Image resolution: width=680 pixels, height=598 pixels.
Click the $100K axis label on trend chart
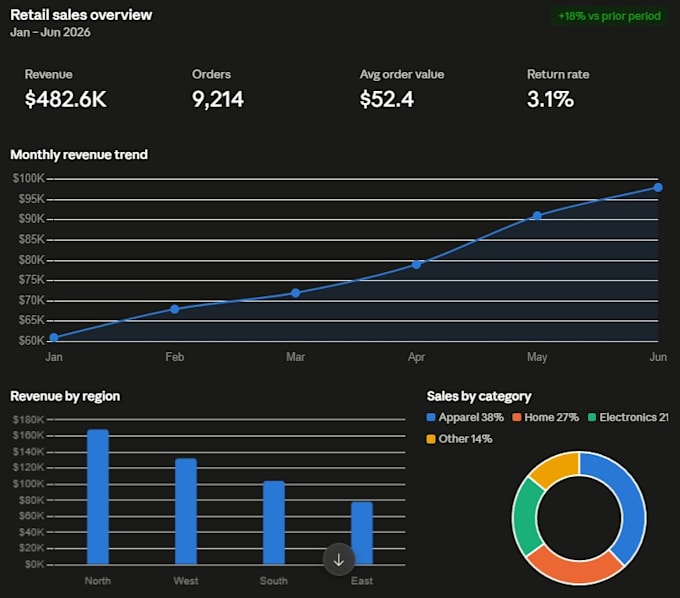pos(28,178)
